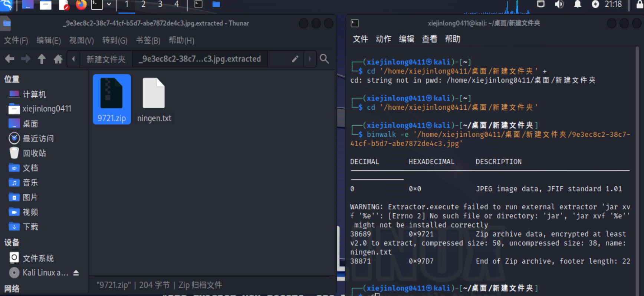The width and height of the screenshot is (644, 296).
Task: Focus the terminal window button in the panel
Action: [198, 4]
